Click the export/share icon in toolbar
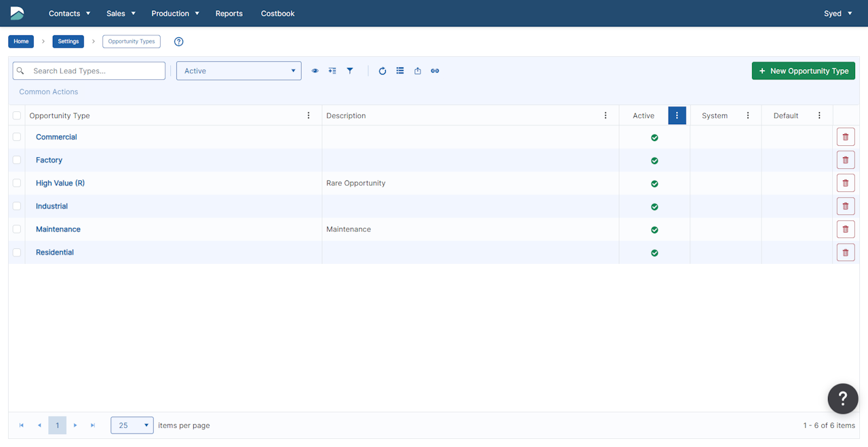 click(418, 71)
